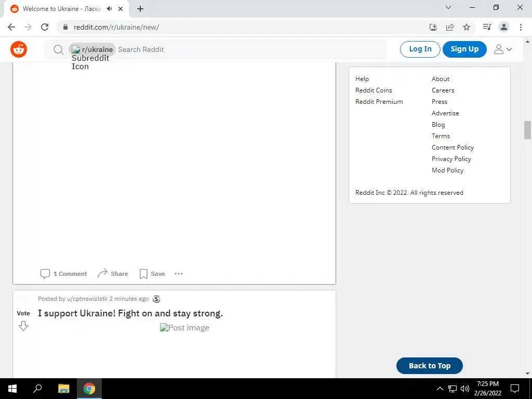Click the Share arrow on the post
The height and width of the screenshot is (399, 532).
point(113,274)
